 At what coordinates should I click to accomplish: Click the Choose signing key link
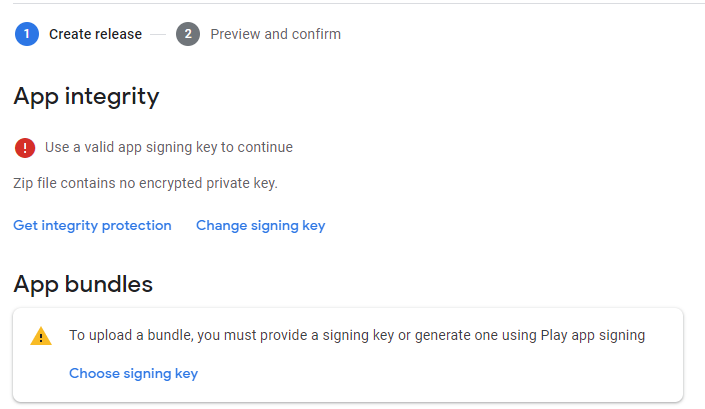click(134, 373)
